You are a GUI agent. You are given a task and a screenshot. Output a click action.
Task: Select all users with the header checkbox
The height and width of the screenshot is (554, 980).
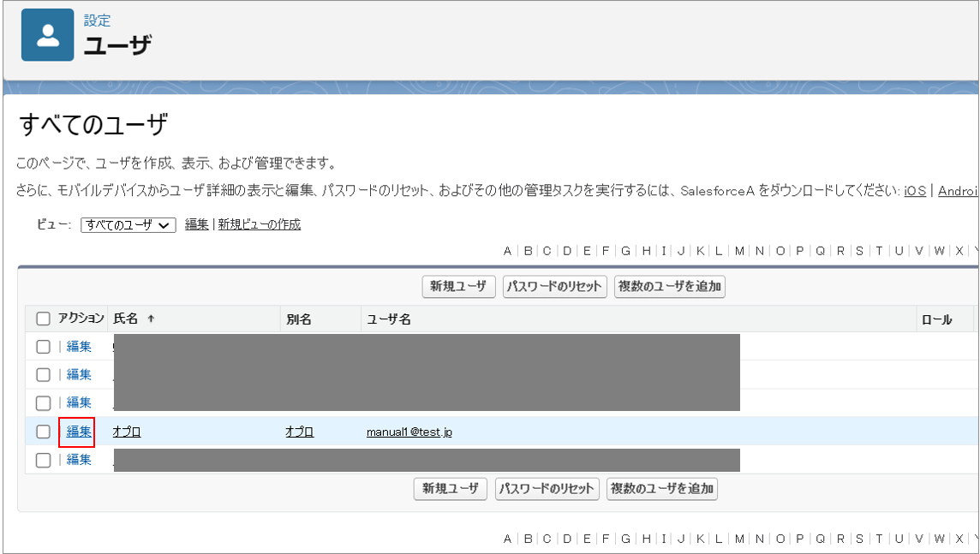pos(43,319)
